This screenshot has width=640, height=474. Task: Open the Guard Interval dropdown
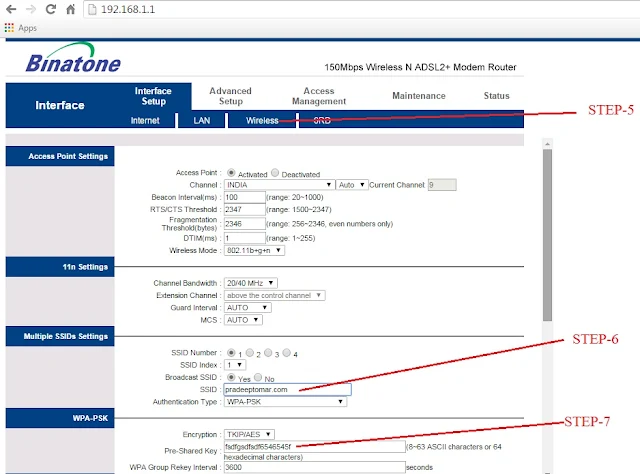[x=247, y=307]
